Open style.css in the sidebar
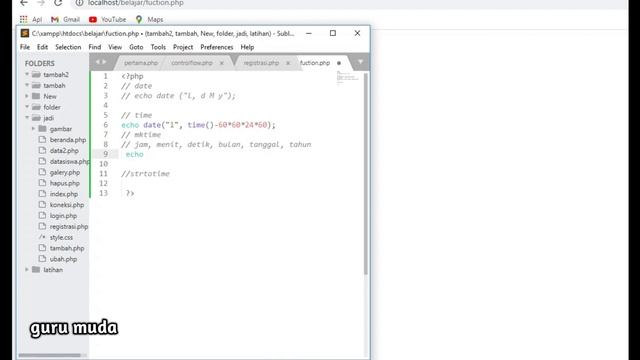Image resolution: width=640 pixels, height=360 pixels. coord(61,237)
